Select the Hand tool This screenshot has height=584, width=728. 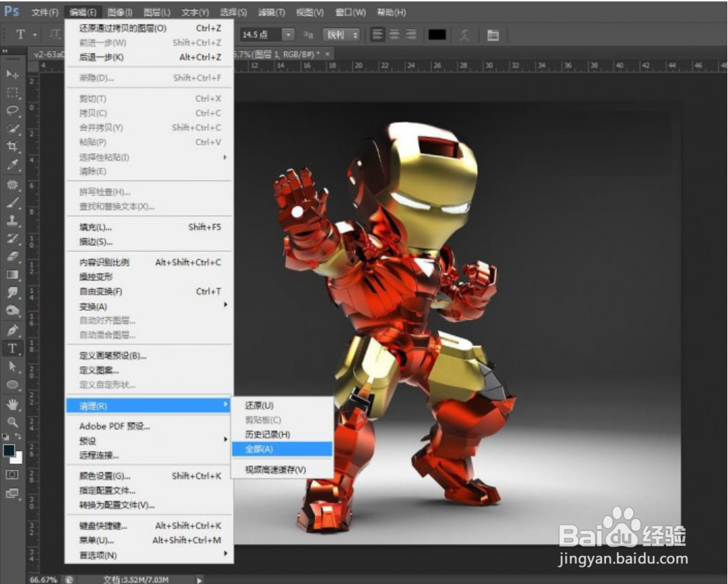click(12, 404)
